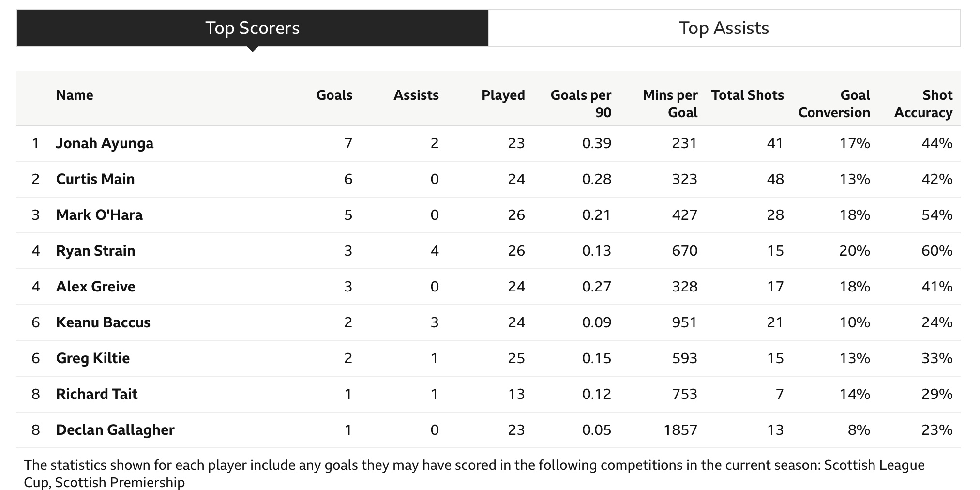Select the Top Scorers tab
980x490 pixels.
253,28
